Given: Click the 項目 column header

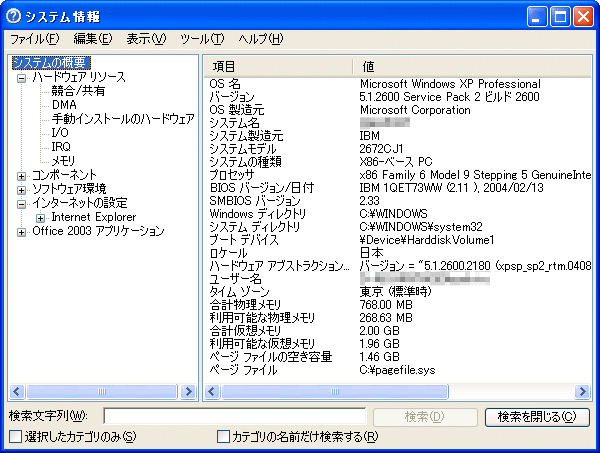Looking at the screenshot, I should 278,67.
